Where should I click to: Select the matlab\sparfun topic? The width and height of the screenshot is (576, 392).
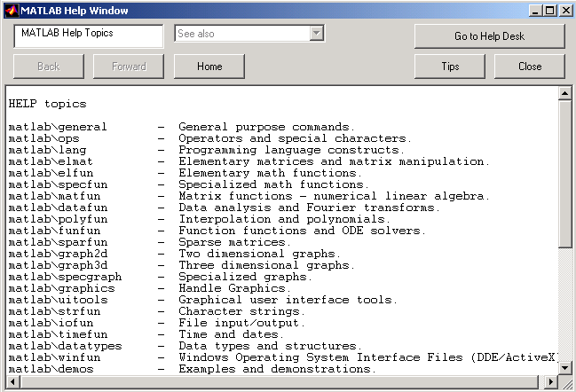pos(58,242)
